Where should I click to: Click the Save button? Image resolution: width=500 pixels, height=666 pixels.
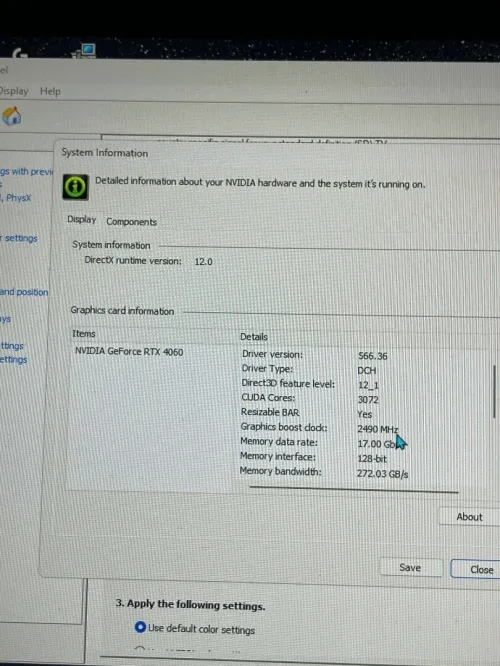pyautogui.click(x=410, y=567)
